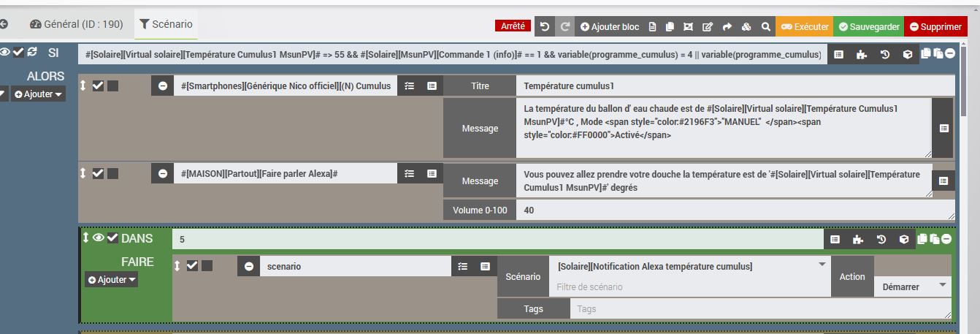Open history clock icon in SI row
980x334 pixels.
[x=884, y=54]
